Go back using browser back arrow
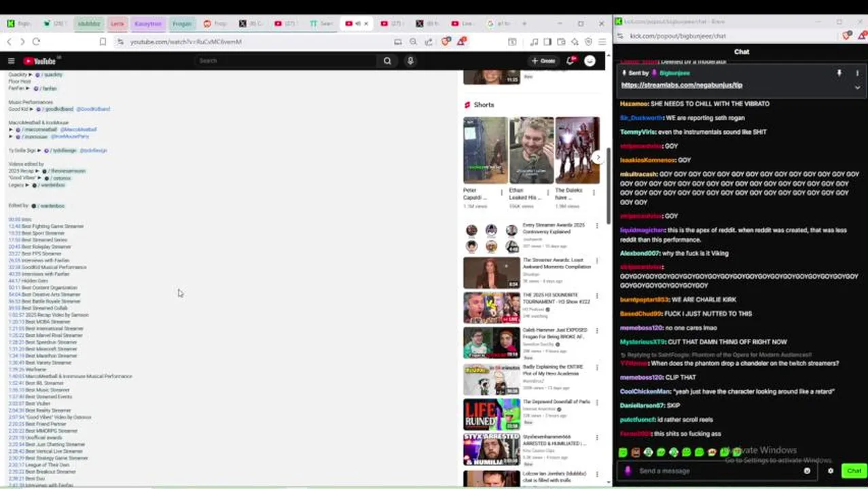 (x=9, y=41)
